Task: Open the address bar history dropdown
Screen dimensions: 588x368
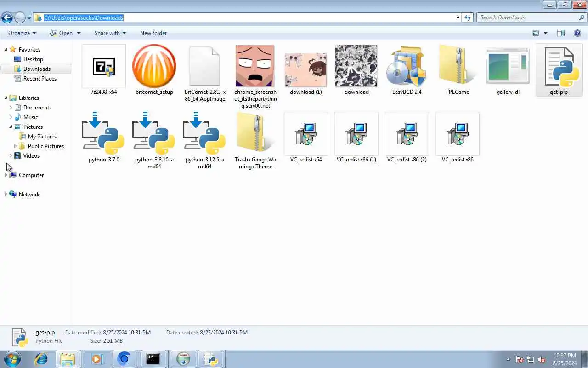Action: pyautogui.click(x=458, y=17)
